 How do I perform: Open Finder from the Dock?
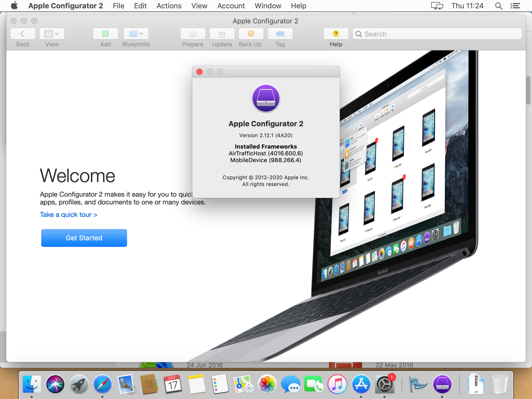[32, 384]
